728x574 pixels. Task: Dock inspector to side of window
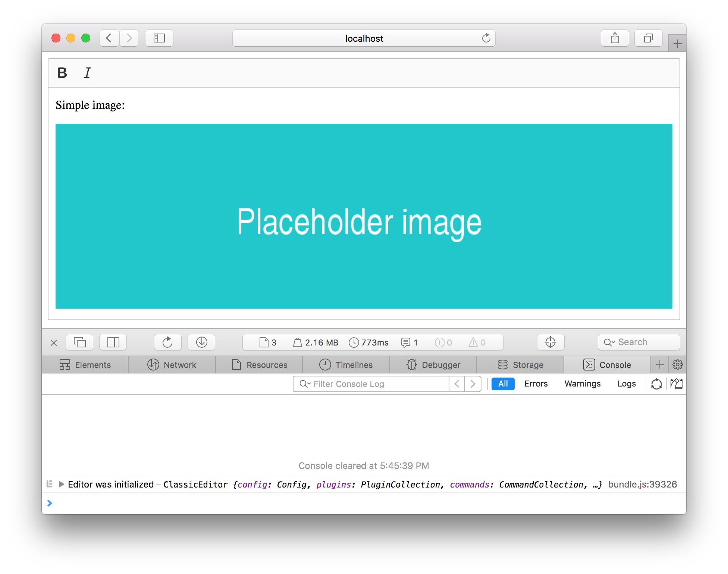[x=113, y=342]
